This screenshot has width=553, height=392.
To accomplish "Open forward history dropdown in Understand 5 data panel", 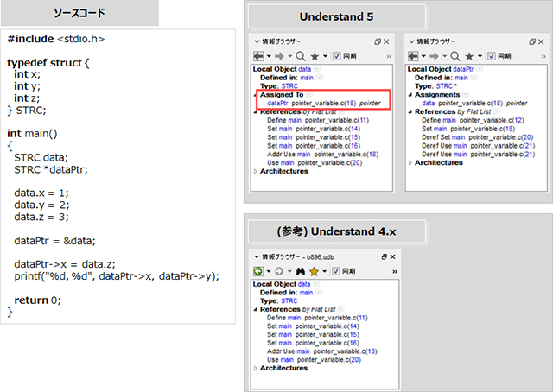I will point(290,56).
